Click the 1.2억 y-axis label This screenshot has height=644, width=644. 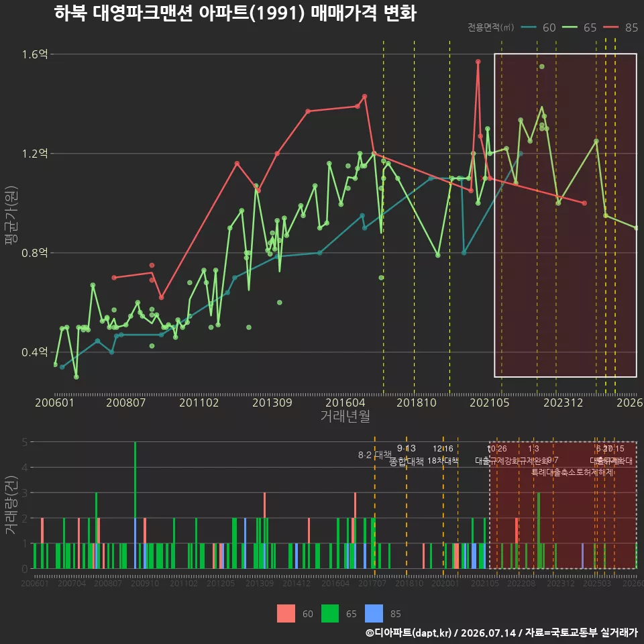35,154
